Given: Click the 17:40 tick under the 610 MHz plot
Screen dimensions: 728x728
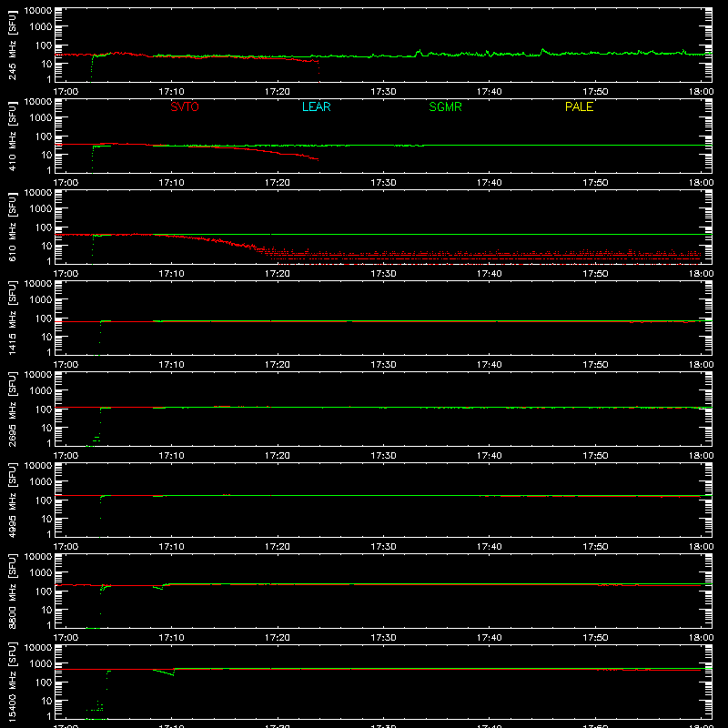Looking at the screenshot, I should (x=490, y=274).
